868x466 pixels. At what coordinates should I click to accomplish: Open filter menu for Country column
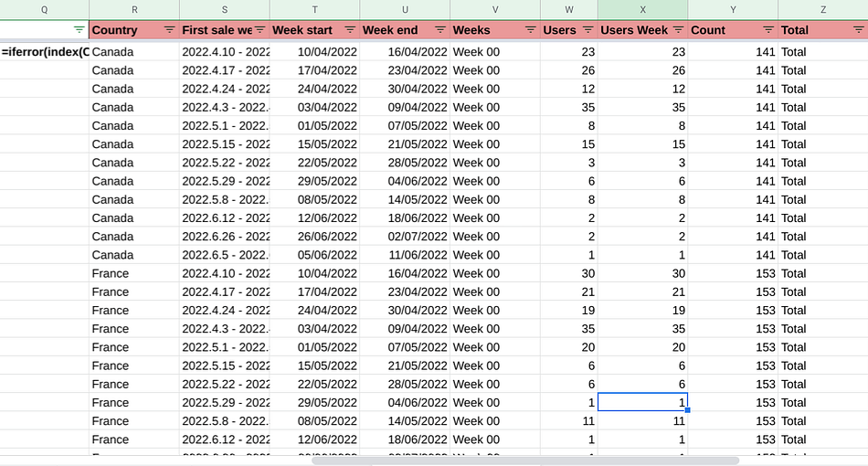(169, 30)
